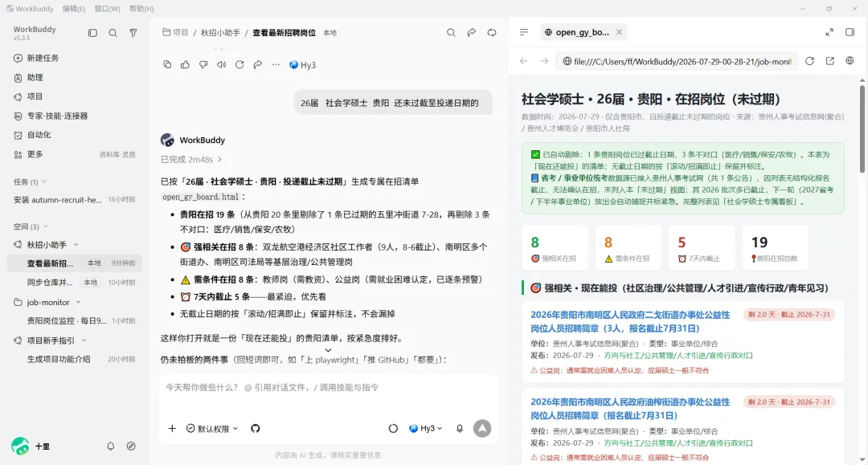Read the response aloud with speaker icon
The width and height of the screenshot is (868, 465).
pos(222,65)
